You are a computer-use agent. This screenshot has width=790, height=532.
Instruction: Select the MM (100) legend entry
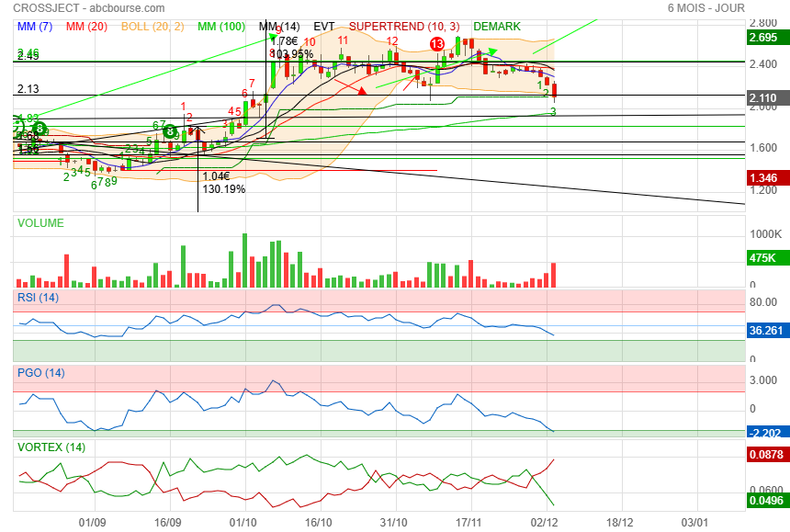[221, 27]
